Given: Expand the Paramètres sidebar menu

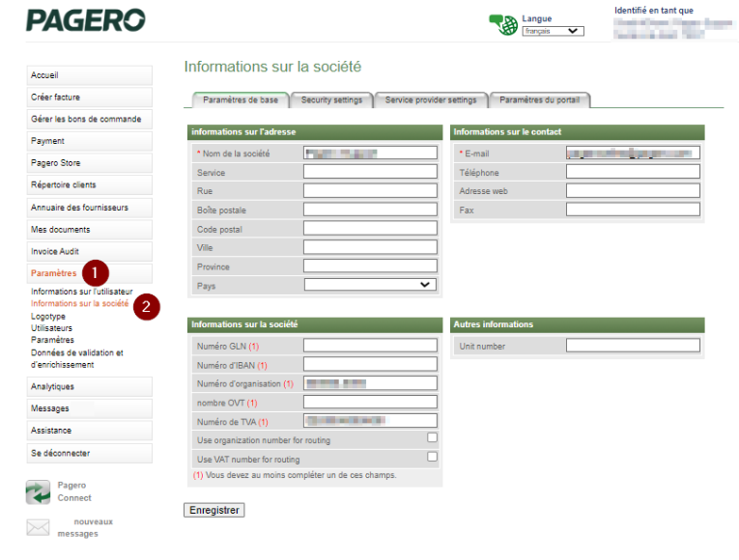Looking at the screenshot, I should (x=54, y=274).
